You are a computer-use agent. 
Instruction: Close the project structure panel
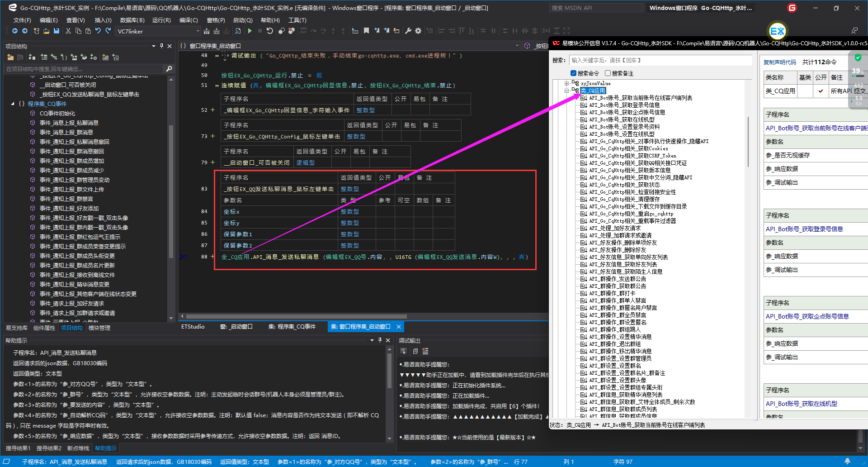(x=170, y=46)
